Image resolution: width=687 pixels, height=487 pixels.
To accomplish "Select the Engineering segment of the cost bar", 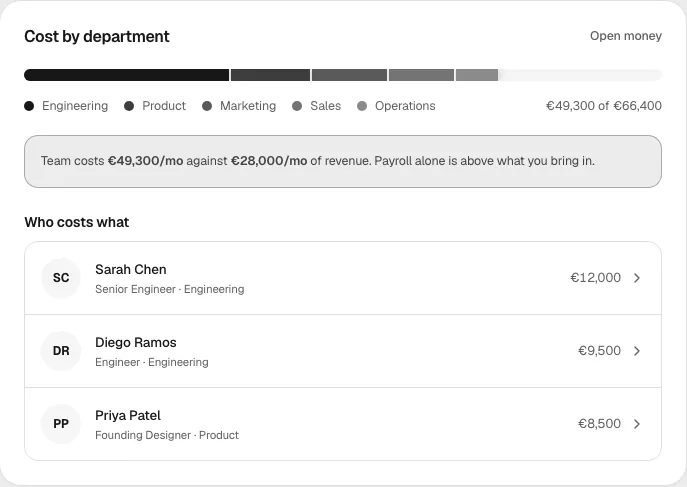I will tap(127, 75).
